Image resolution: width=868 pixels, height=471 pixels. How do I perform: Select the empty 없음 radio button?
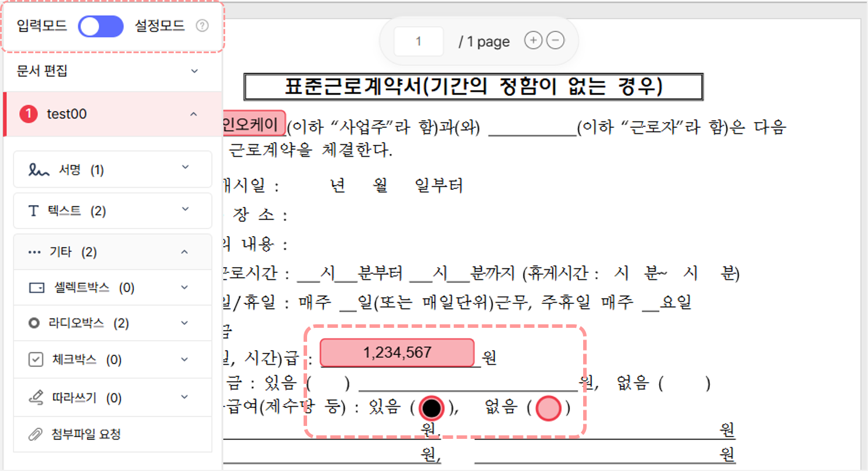tap(549, 408)
